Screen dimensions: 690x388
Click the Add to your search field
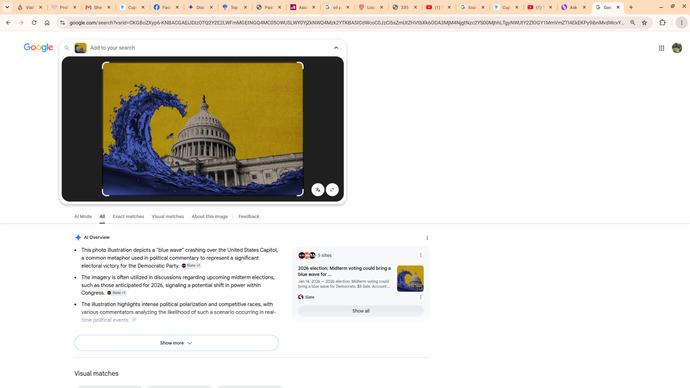pos(112,48)
